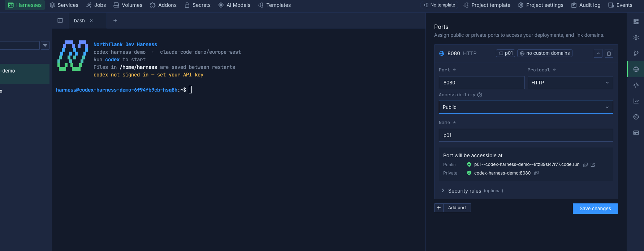Open the Accessibility Public dropdown
Screen dimensions: 644x251
click(x=526, y=107)
